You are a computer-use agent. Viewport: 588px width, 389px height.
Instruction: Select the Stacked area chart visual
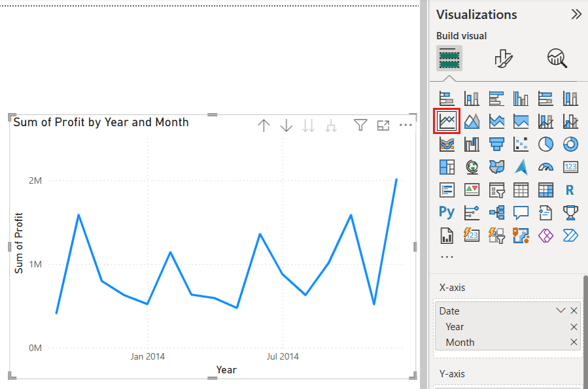coord(496,122)
